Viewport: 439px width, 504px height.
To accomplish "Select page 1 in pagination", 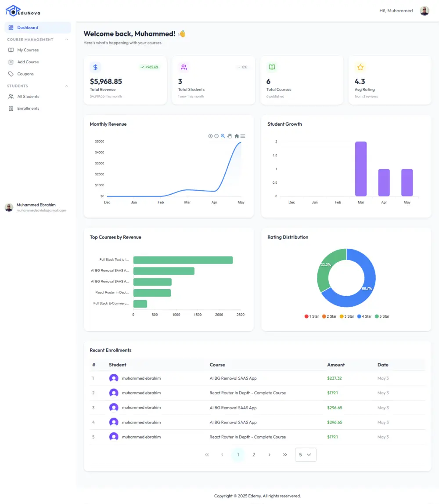I will point(238,454).
